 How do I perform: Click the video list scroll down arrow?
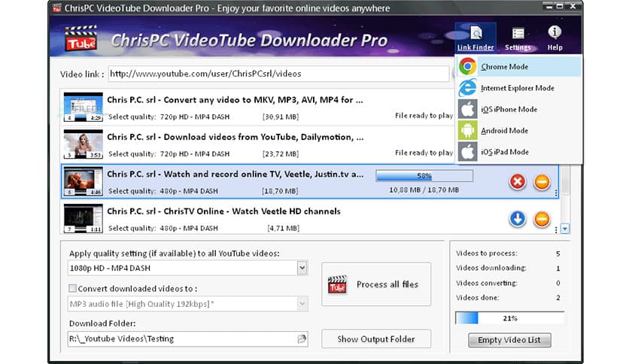[565, 229]
